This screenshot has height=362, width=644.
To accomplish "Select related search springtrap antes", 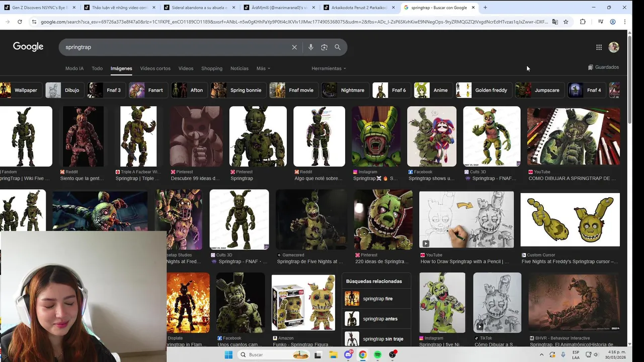I will (376, 319).
